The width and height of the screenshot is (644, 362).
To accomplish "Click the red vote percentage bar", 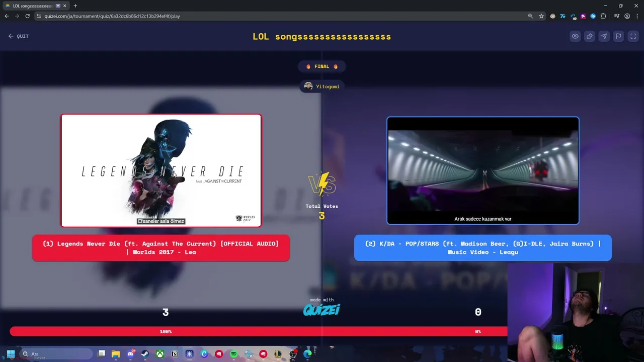I will click(259, 331).
